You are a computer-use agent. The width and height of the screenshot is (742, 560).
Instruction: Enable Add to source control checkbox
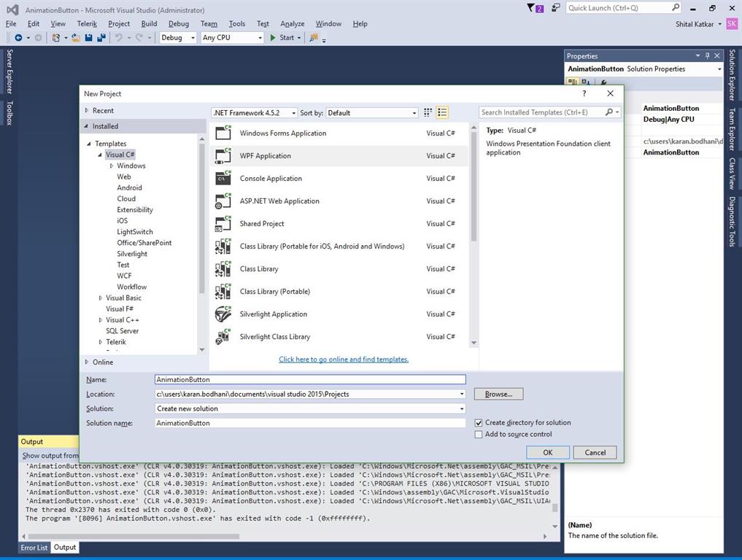coord(479,435)
